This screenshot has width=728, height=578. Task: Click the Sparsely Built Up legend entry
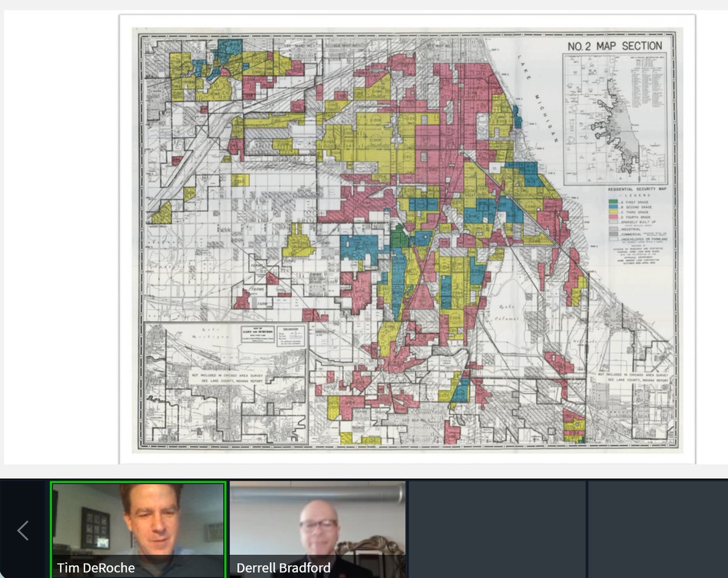click(x=632, y=222)
